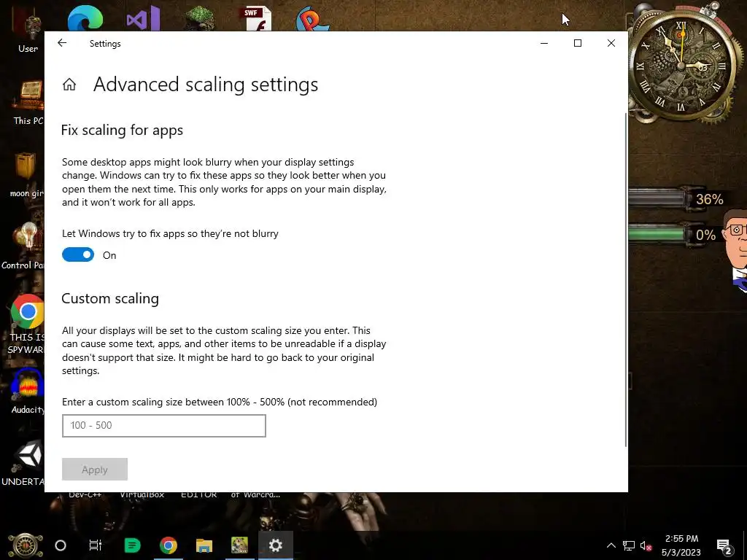
Task: Select the orange P desktop icon
Action: click(x=312, y=18)
